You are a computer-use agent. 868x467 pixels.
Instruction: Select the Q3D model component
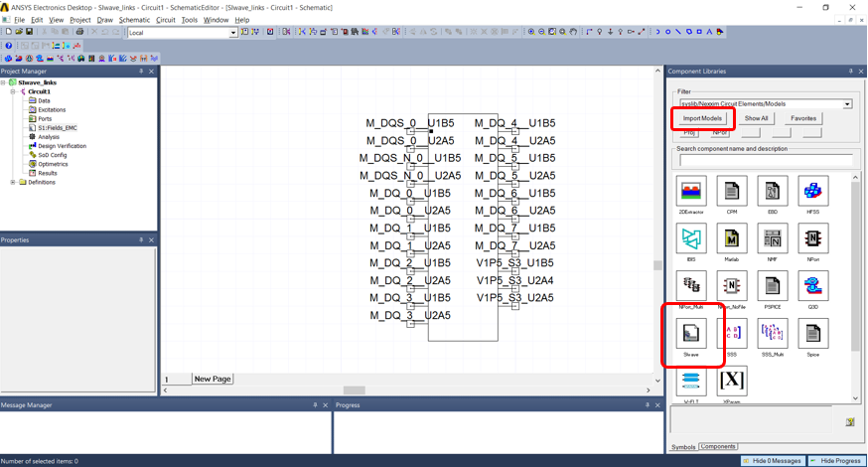click(812, 286)
